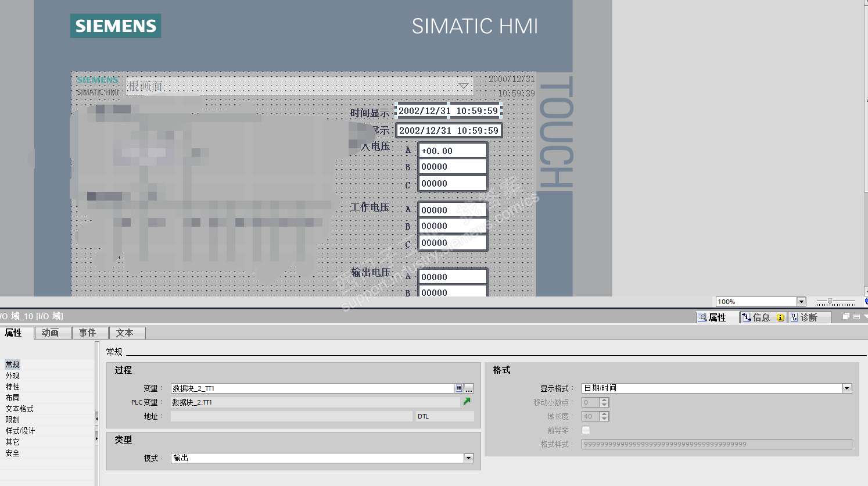Collapse the navigation pane with left splitter arrow
Viewport: 868px width, 486px height.
[96, 418]
